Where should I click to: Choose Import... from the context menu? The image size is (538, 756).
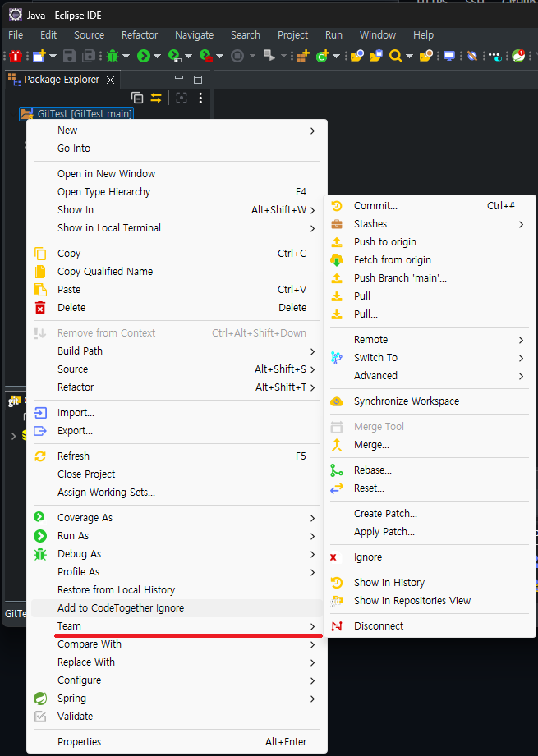click(x=177, y=413)
